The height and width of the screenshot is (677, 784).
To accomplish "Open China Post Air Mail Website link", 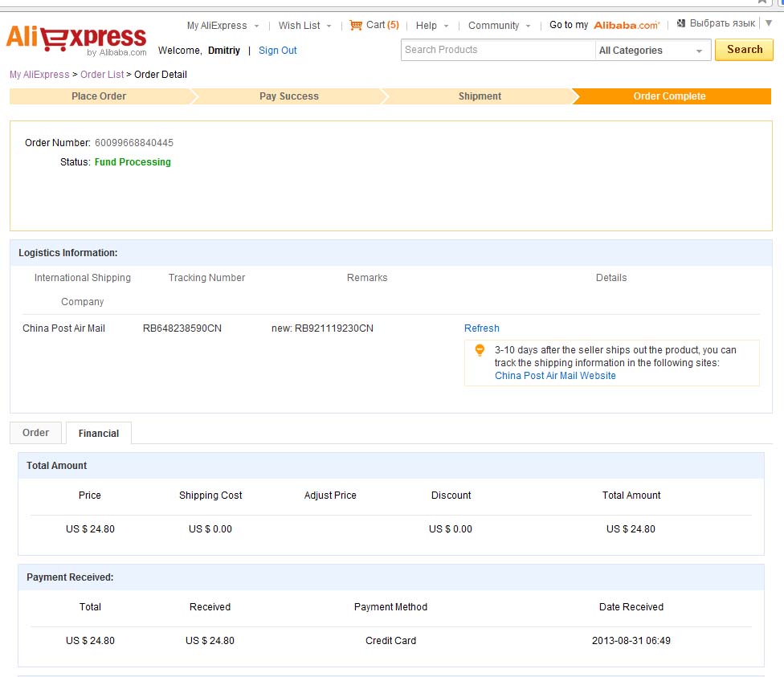I will tap(555, 376).
